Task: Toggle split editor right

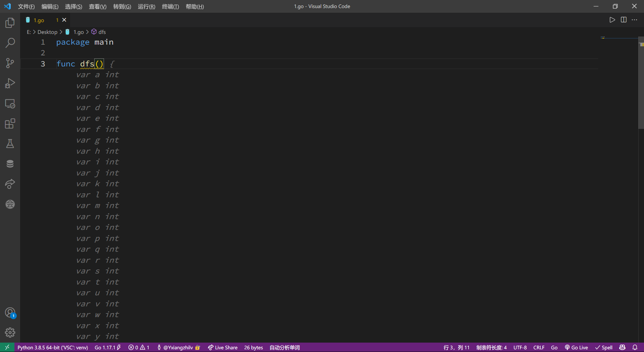Action: (624, 20)
